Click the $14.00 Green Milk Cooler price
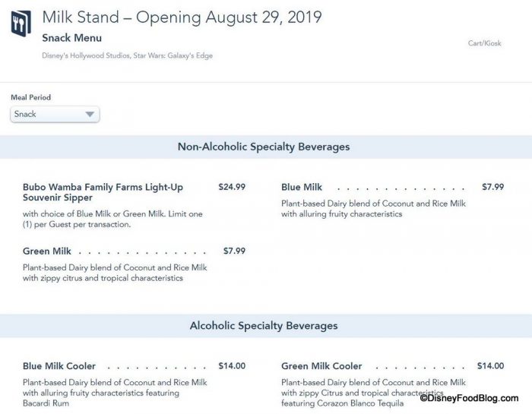Image resolution: width=532 pixels, height=414 pixels. click(490, 366)
